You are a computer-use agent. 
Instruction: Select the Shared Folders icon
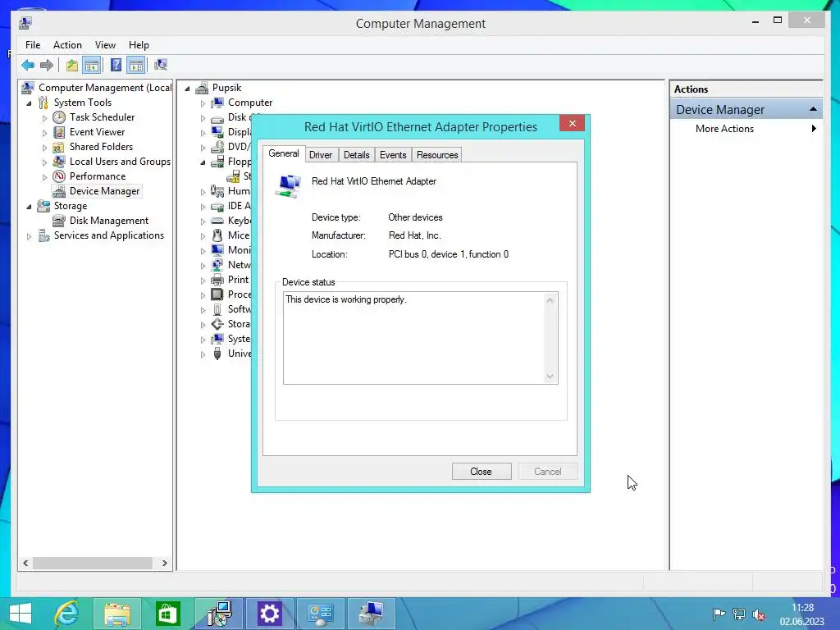59,147
